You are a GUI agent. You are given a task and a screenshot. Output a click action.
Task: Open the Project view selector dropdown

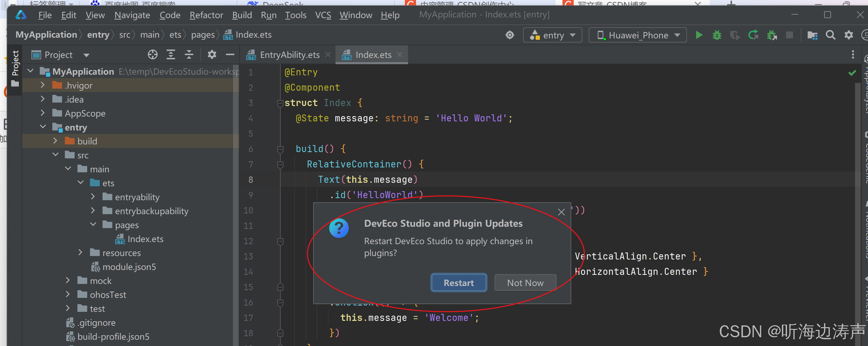[86, 55]
